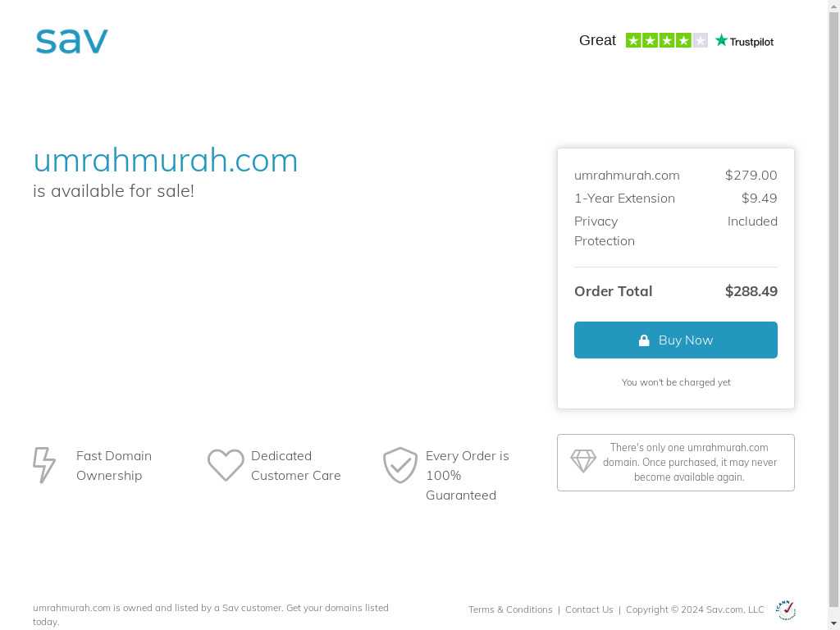Open the Contact Us link
This screenshot has width=840, height=630.
589,609
